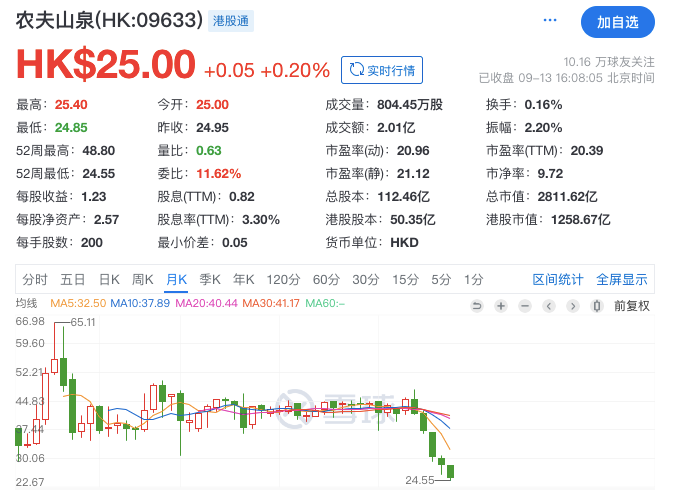
Task: Pan chart left with left chevron icon
Action: coord(549,306)
